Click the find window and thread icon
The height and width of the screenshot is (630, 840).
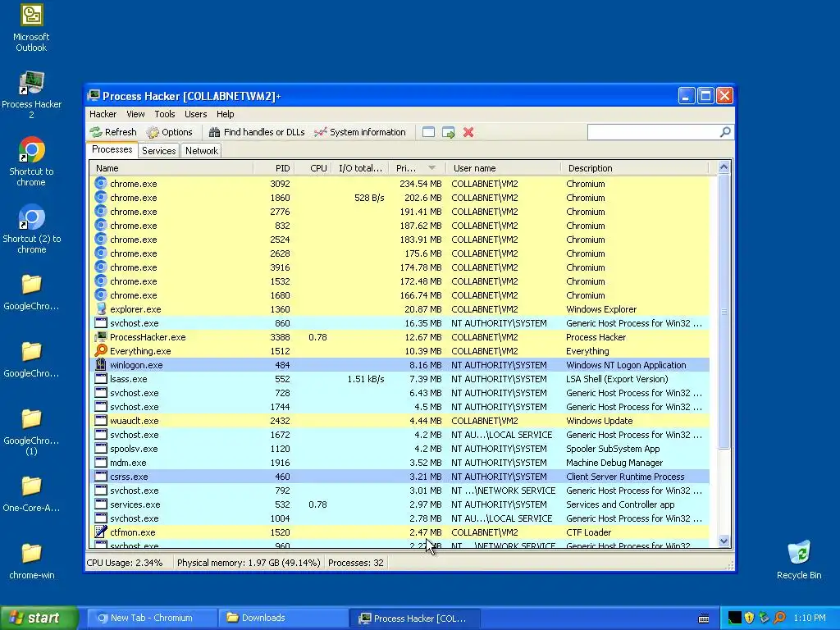pyautogui.click(x=449, y=132)
